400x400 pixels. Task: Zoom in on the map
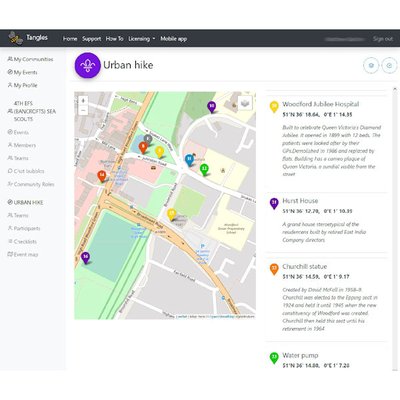coord(83,100)
